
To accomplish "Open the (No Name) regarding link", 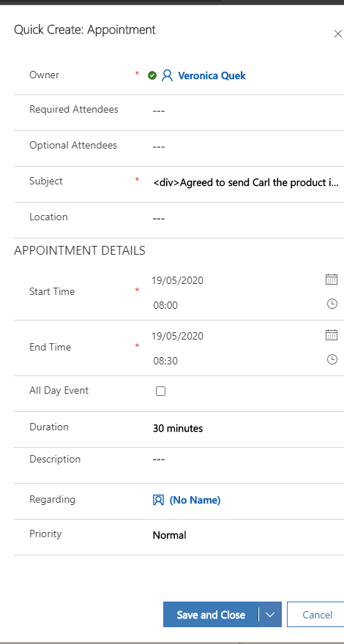I will tap(195, 500).
